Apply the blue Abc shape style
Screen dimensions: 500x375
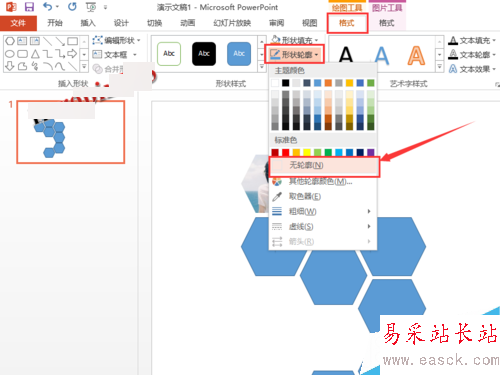pyautogui.click(x=239, y=54)
